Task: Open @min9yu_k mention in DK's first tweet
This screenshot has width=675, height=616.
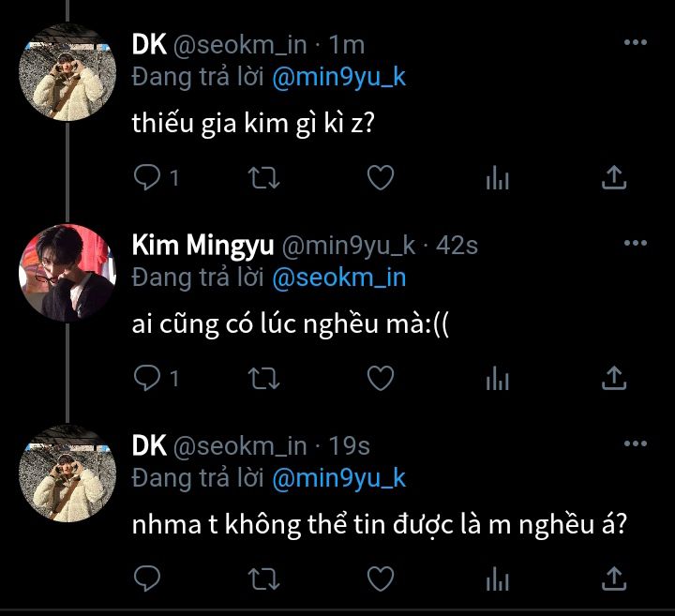Action: (x=338, y=77)
